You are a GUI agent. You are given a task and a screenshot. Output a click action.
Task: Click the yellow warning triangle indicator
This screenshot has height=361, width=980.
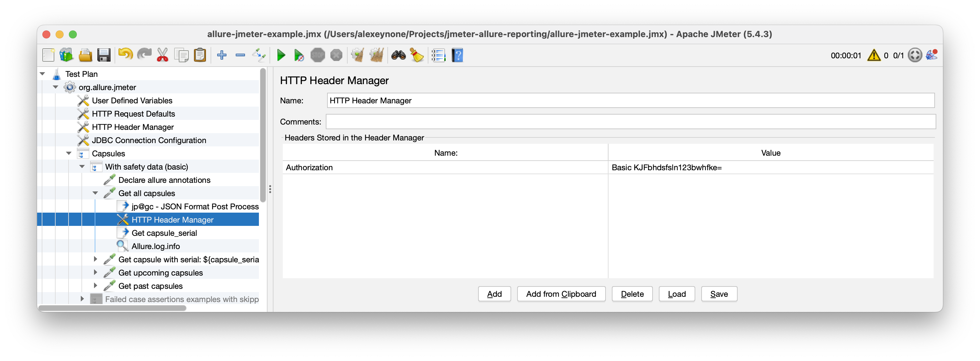[x=873, y=56]
